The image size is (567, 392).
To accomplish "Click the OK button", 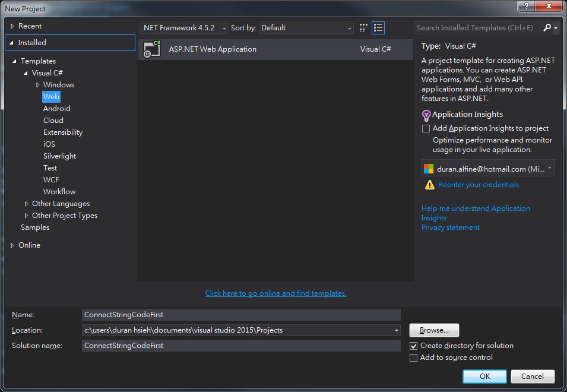I will pyautogui.click(x=484, y=377).
